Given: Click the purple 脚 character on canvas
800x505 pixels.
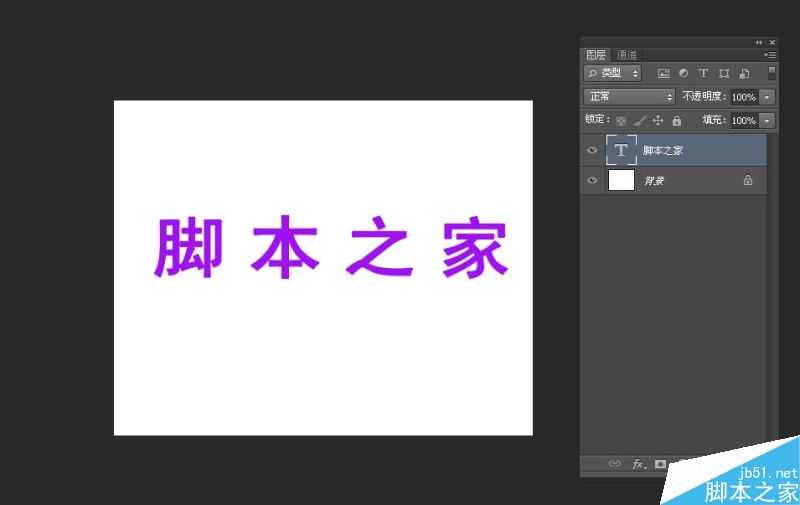Looking at the screenshot, I should (188, 247).
